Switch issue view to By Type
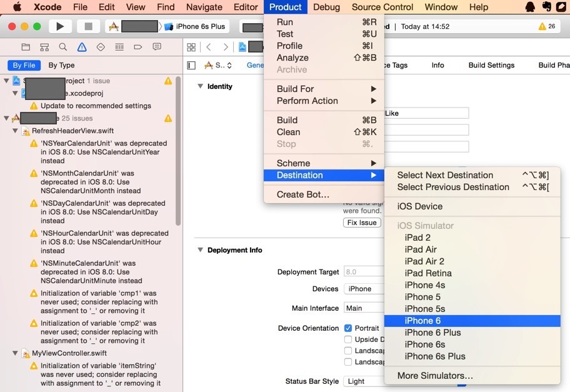This screenshot has width=570, height=392. pos(61,65)
